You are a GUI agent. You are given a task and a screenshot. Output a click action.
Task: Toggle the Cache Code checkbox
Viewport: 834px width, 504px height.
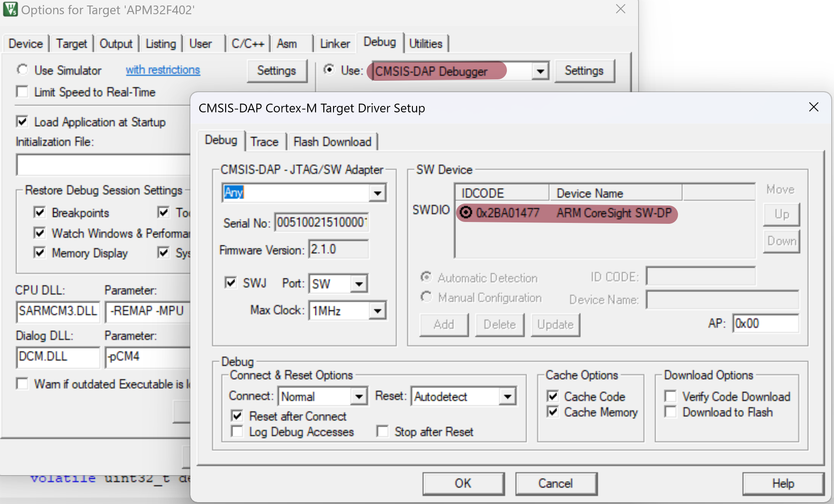tap(553, 396)
